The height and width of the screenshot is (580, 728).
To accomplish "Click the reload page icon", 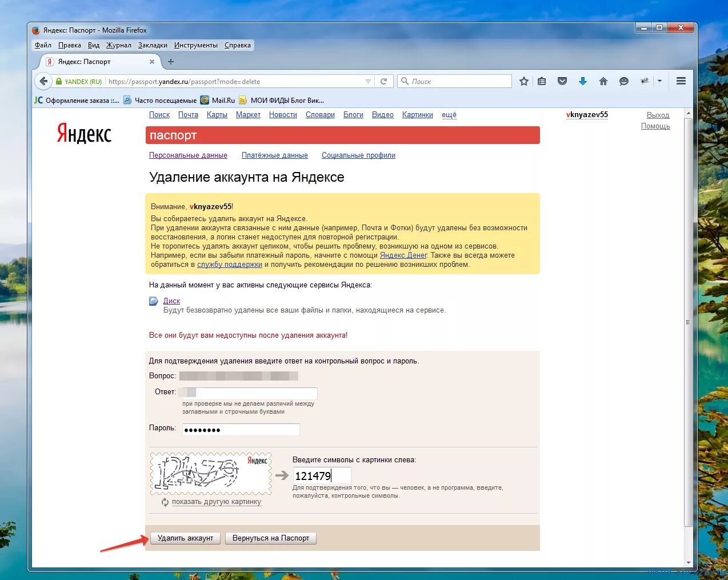I will 384,81.
